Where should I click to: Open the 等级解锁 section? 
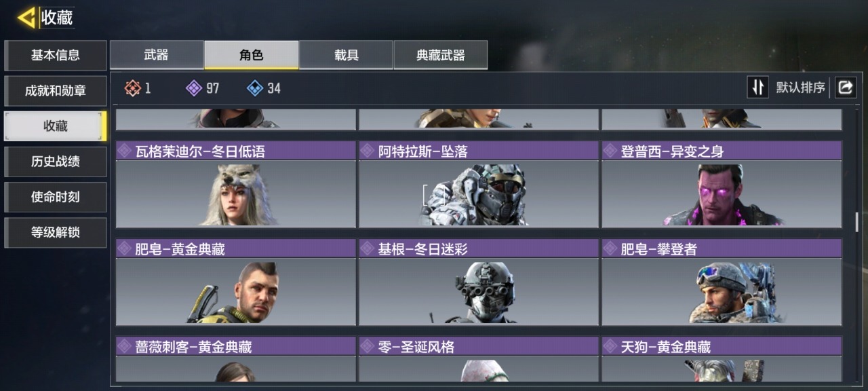pos(56,232)
